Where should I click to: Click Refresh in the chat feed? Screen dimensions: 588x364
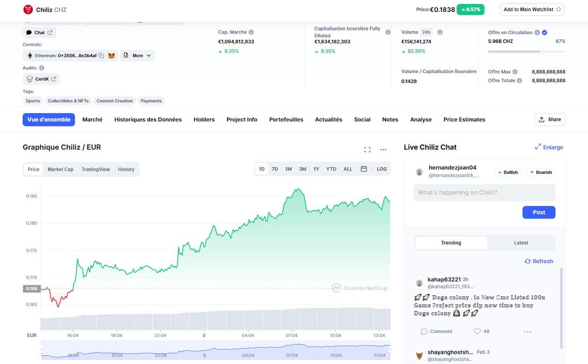539,261
